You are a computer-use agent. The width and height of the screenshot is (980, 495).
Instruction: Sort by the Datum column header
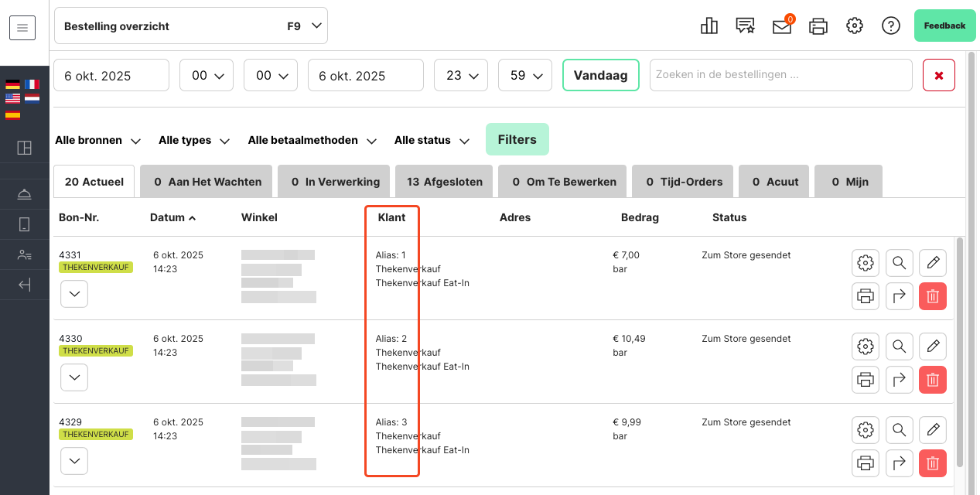click(x=172, y=217)
